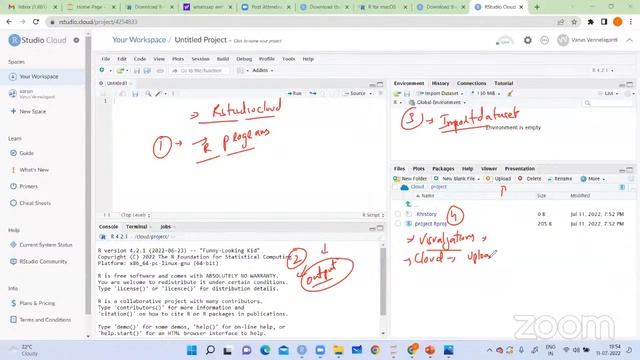Save workspace icon in Environment pane
The image size is (640, 360).
(407, 93)
